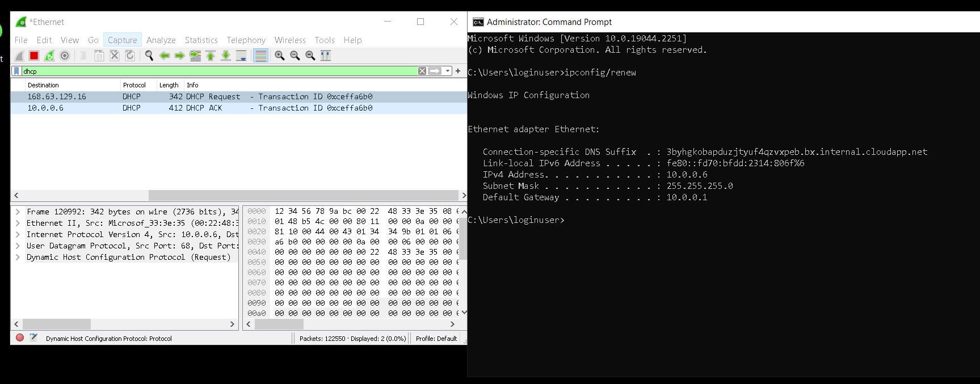980x384 pixels.
Task: Open the Tools menu
Action: (x=325, y=40)
